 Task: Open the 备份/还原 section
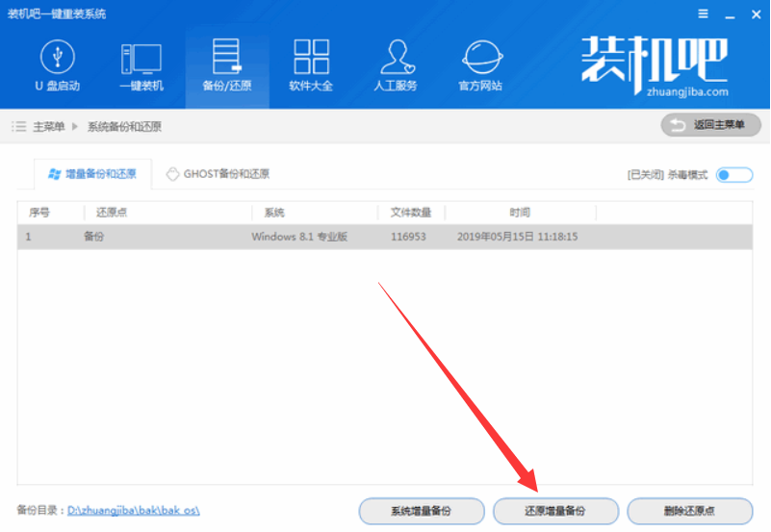pos(226,65)
